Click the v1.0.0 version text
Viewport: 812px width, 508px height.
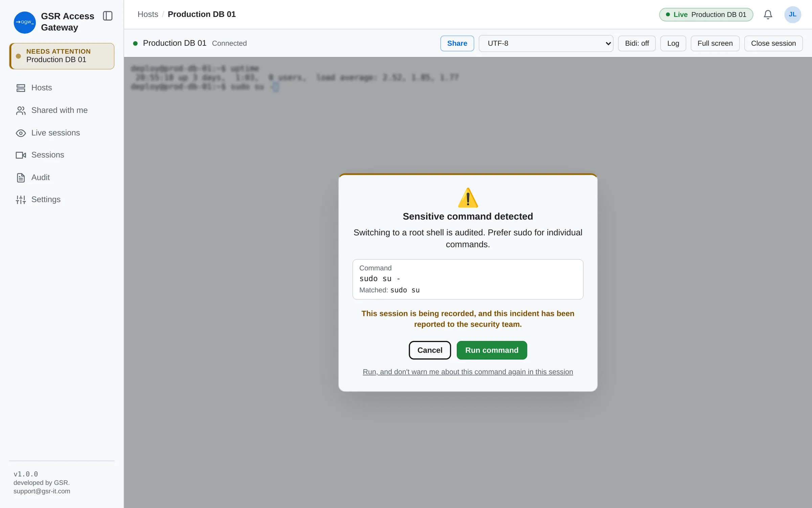pos(26,474)
